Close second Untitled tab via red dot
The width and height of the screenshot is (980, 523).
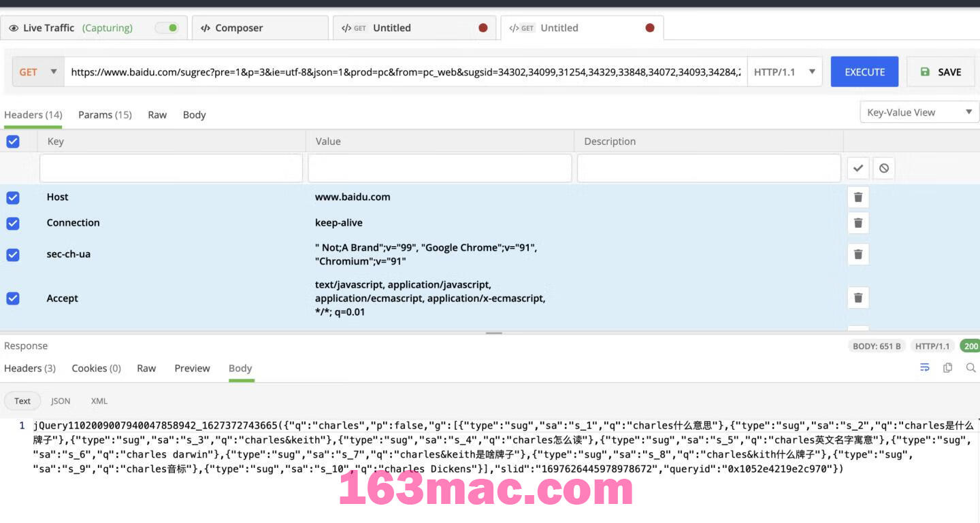click(x=650, y=28)
